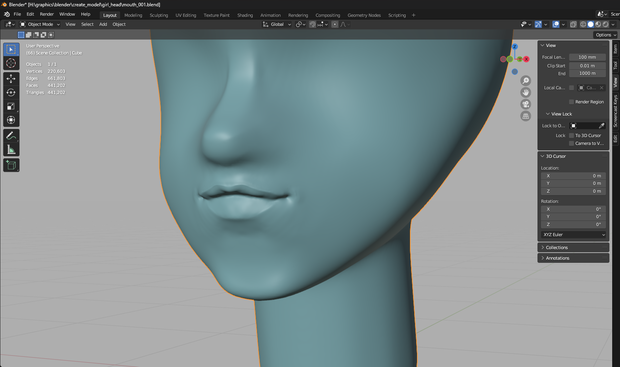Clear the Local Camera field X
Viewport: 620px width, 367px height.
click(601, 88)
